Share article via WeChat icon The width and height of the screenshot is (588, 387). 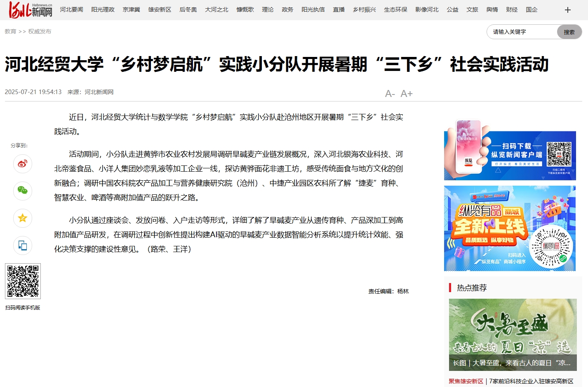23,191
